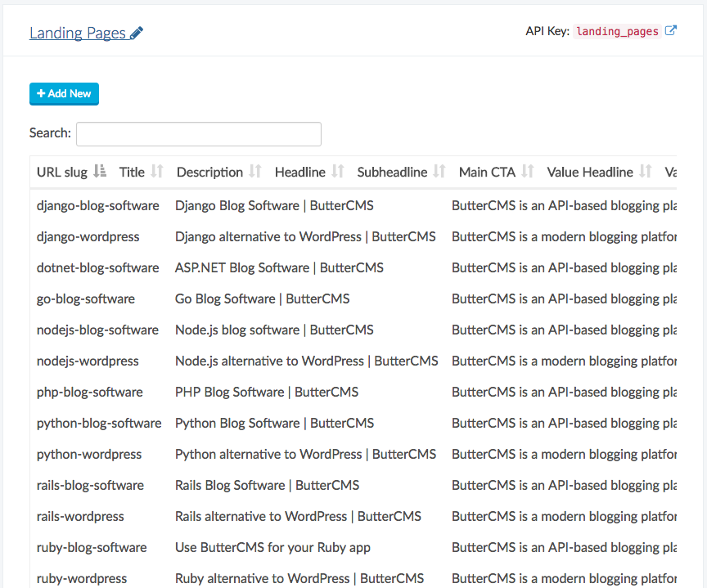Click title 'Use ButterCMS for your Ruby app'
Screen dimensions: 707x588
272,547
